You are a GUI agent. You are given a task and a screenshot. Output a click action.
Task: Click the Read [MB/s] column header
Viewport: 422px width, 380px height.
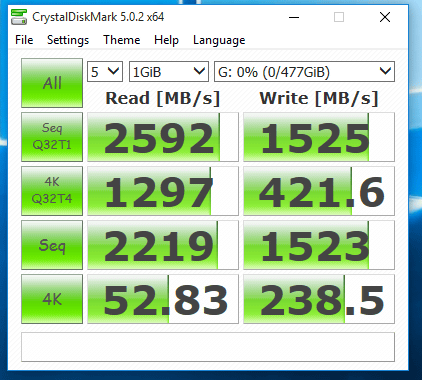[163, 98]
